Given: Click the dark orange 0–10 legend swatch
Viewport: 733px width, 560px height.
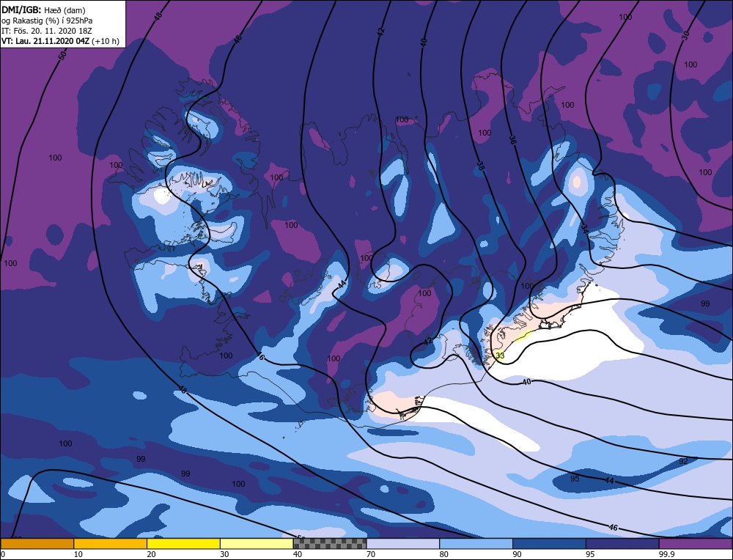Looking at the screenshot, I should click(x=37, y=543).
